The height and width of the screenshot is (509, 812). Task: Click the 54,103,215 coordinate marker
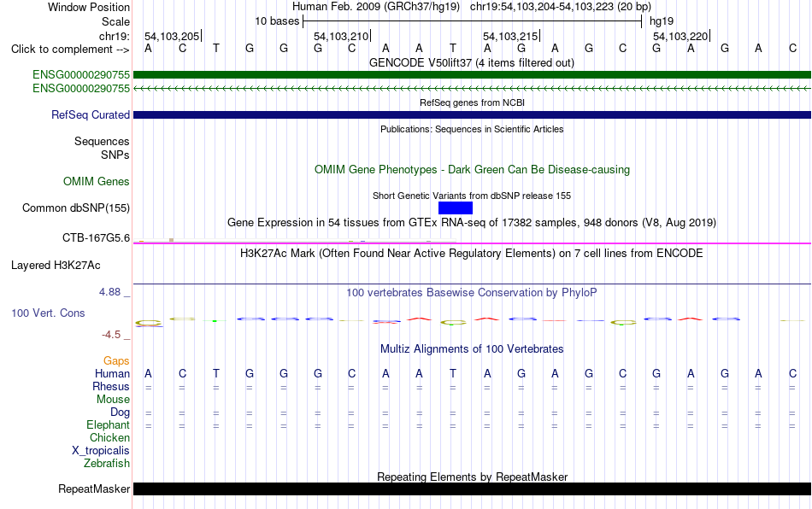[x=511, y=36]
